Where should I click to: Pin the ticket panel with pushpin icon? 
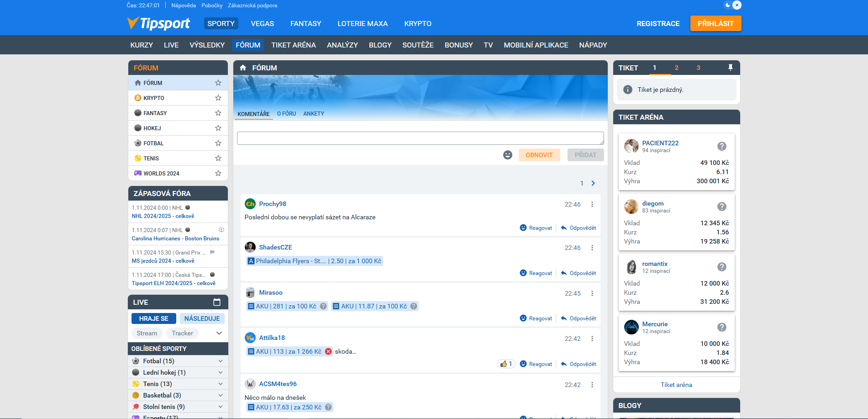pyautogui.click(x=731, y=68)
